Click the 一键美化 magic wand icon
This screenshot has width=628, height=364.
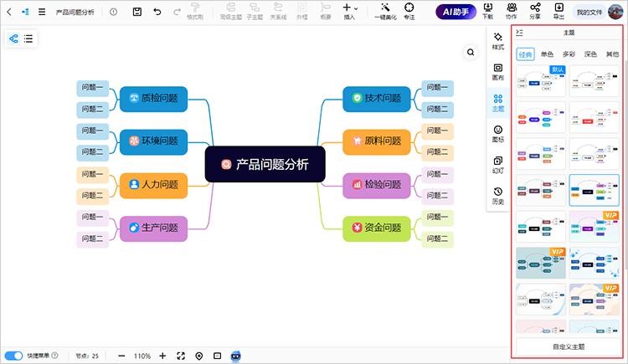(x=385, y=9)
